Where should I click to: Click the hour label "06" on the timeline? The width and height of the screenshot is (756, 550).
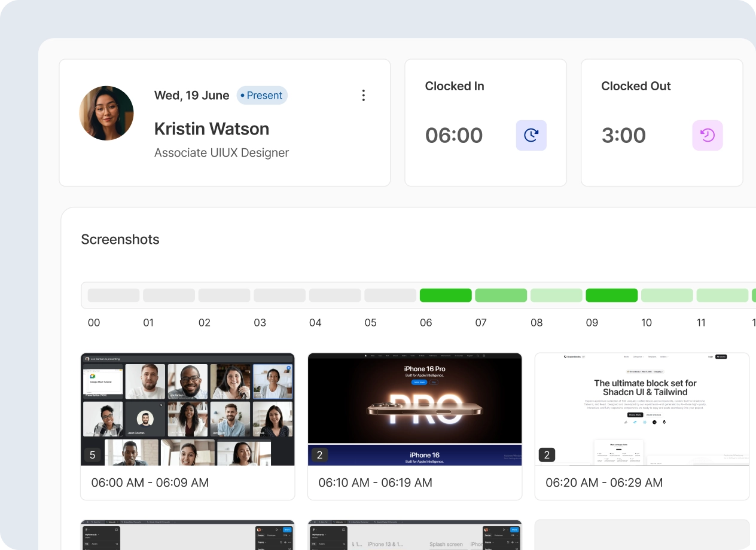click(426, 322)
